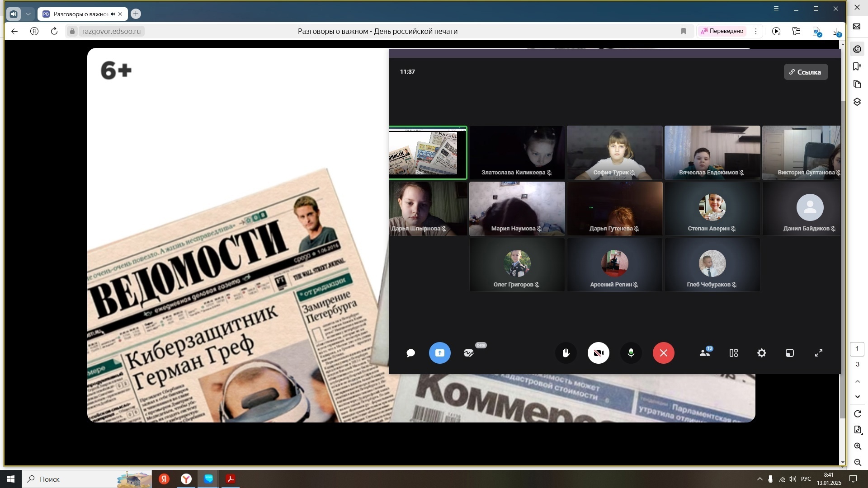Viewport: 868px width, 488px height.
Task: Open Windows Start menu
Action: pyautogui.click(x=11, y=479)
